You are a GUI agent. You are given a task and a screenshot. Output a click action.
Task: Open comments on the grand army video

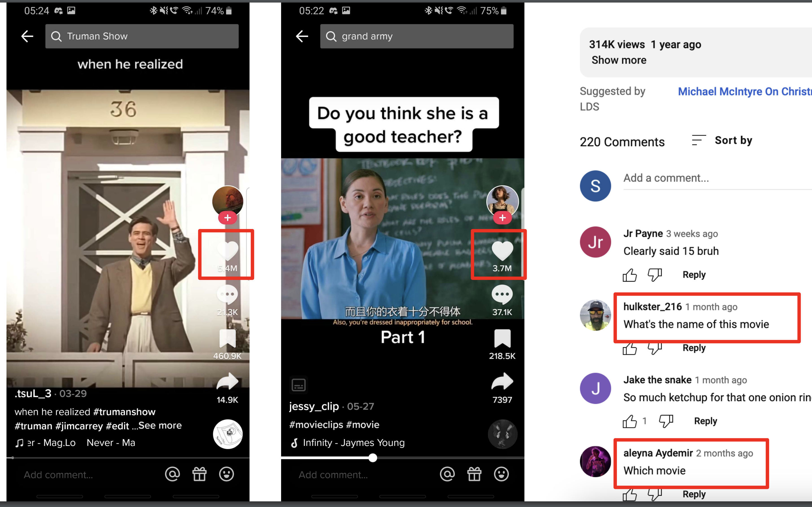(x=502, y=294)
